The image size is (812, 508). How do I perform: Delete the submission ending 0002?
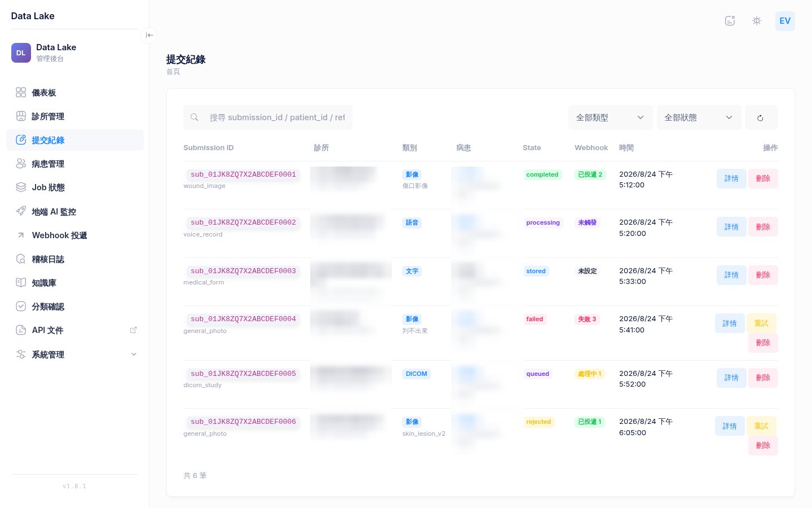[763, 227]
